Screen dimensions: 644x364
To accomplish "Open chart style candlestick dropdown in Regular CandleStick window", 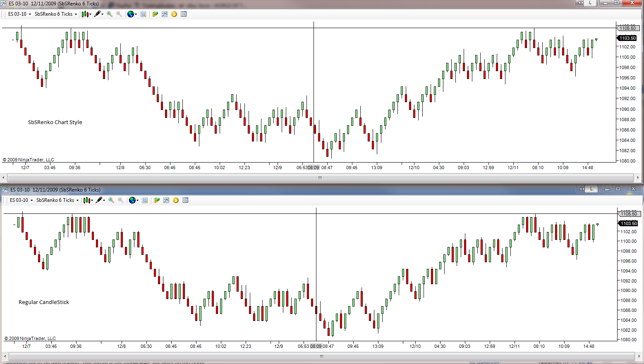I will [88, 200].
